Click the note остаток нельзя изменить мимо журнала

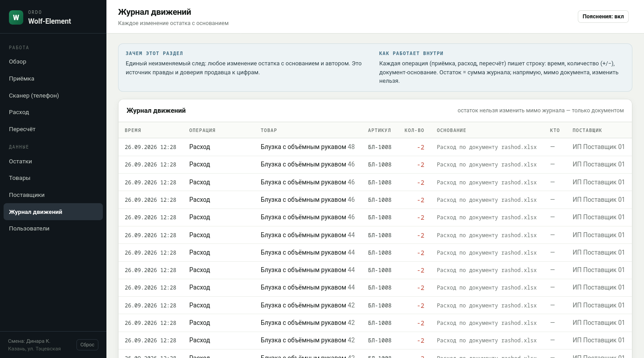pyautogui.click(x=541, y=111)
